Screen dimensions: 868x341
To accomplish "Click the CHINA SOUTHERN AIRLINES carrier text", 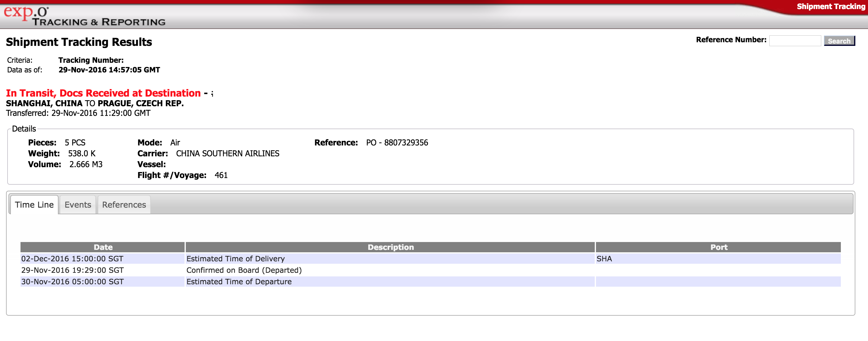I will point(227,154).
